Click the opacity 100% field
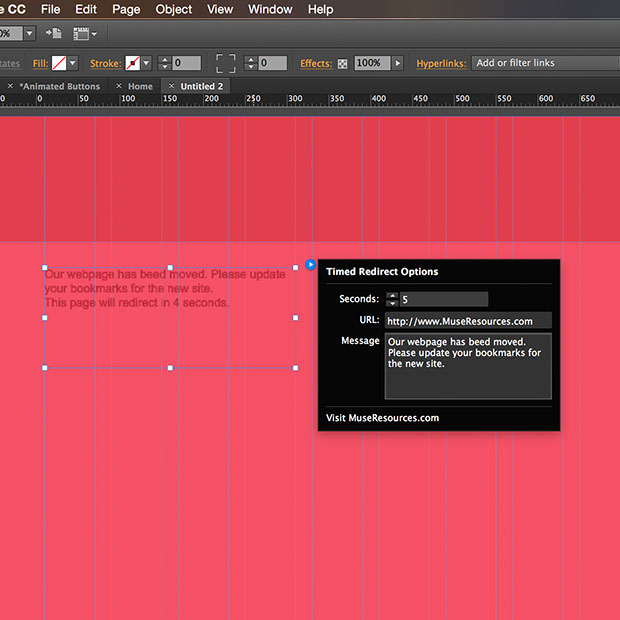Viewport: 620px width, 620px height. 372,63
